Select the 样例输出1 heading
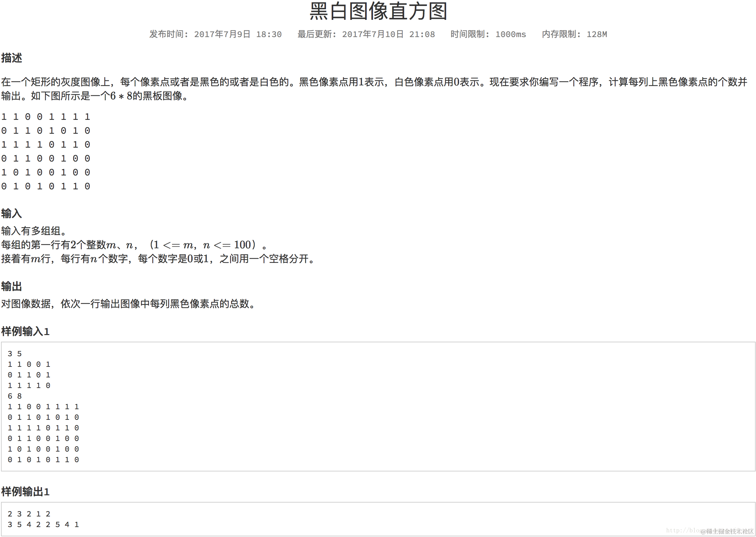The height and width of the screenshot is (537, 756). [25, 492]
